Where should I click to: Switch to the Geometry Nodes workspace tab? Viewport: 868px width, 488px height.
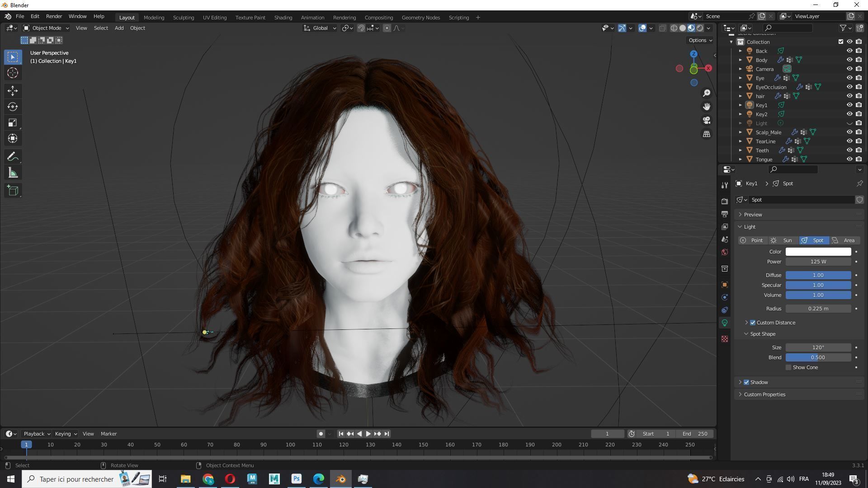[x=420, y=17]
